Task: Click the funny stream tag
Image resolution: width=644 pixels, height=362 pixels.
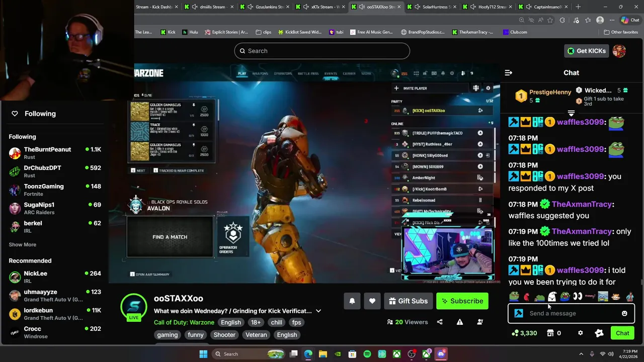Action: click(x=196, y=335)
